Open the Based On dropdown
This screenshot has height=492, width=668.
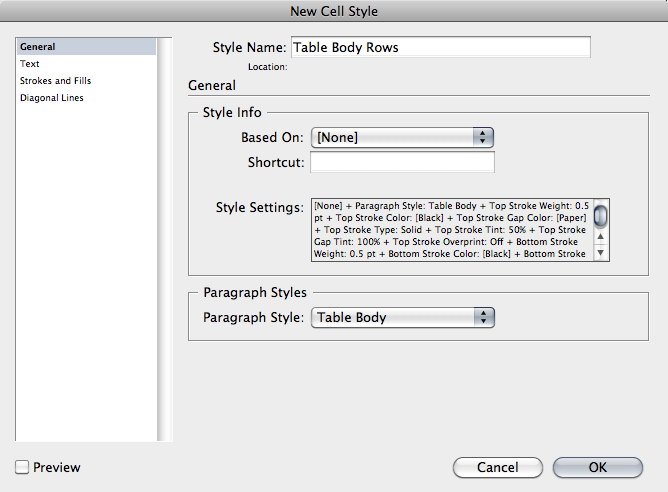coord(402,138)
